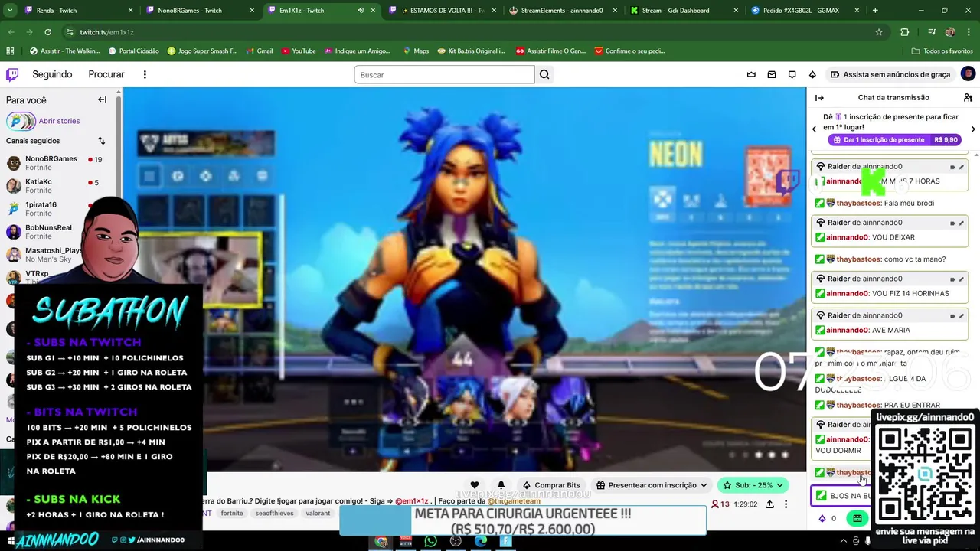Open new browser tab

coord(875,11)
